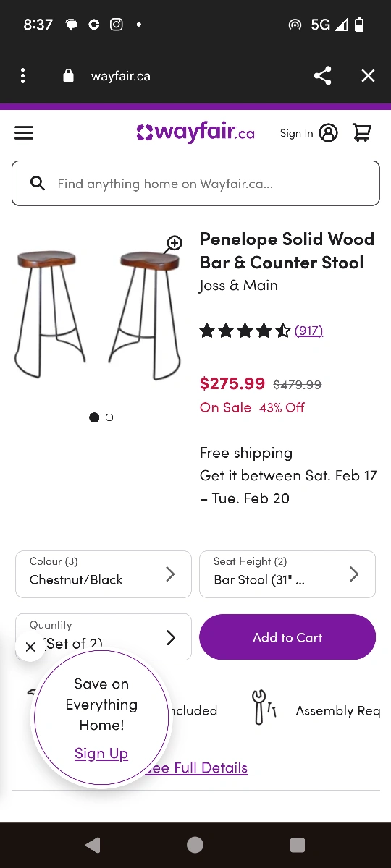Screen dimensions: 391x868
Task: Open the hamburger navigation menu
Action: coord(24,133)
